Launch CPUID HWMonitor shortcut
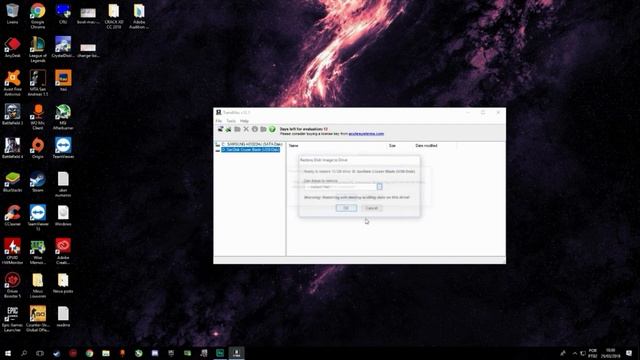The width and height of the screenshot is (640, 360). (x=13, y=251)
